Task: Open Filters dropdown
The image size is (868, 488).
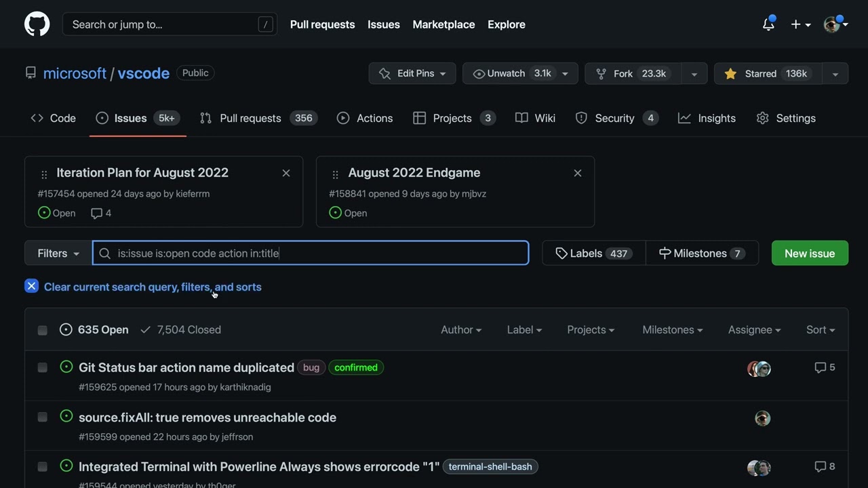Action: 58,253
